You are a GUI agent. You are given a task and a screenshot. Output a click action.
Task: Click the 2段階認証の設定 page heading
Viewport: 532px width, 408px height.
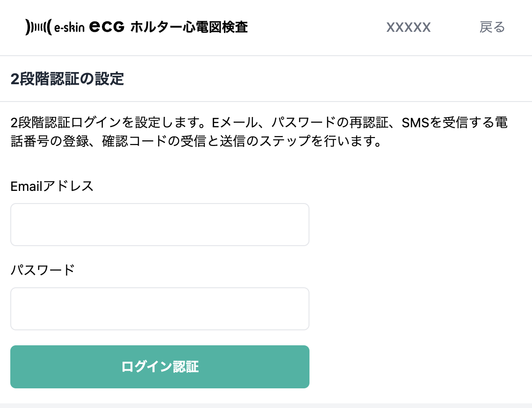pyautogui.click(x=67, y=79)
